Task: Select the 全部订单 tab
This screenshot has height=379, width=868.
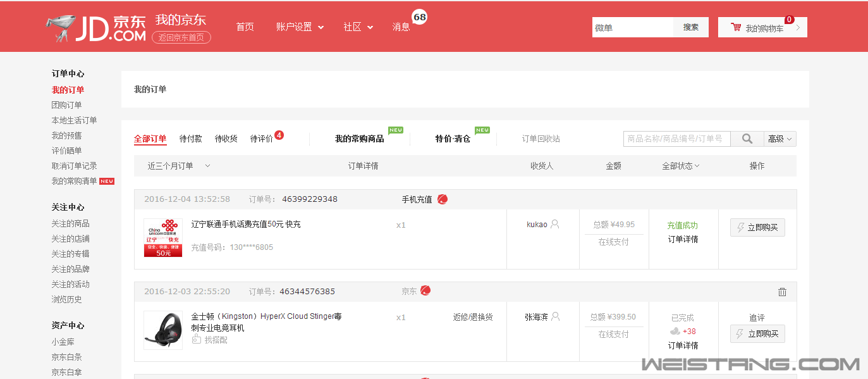Action: coord(150,139)
